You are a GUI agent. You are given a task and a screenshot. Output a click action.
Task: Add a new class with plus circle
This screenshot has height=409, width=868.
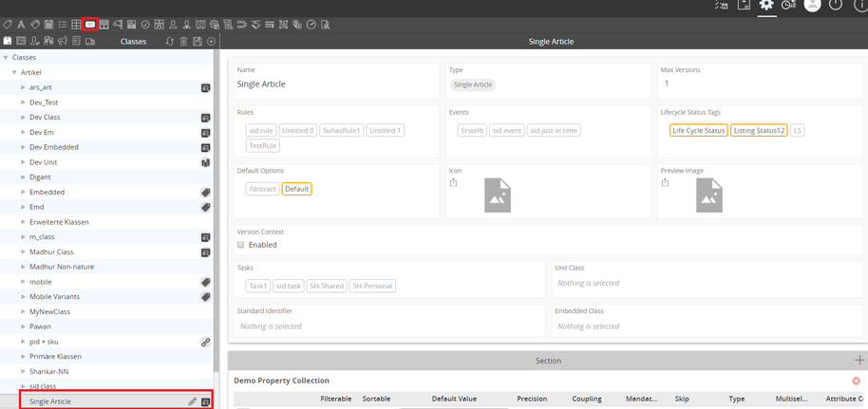211,42
